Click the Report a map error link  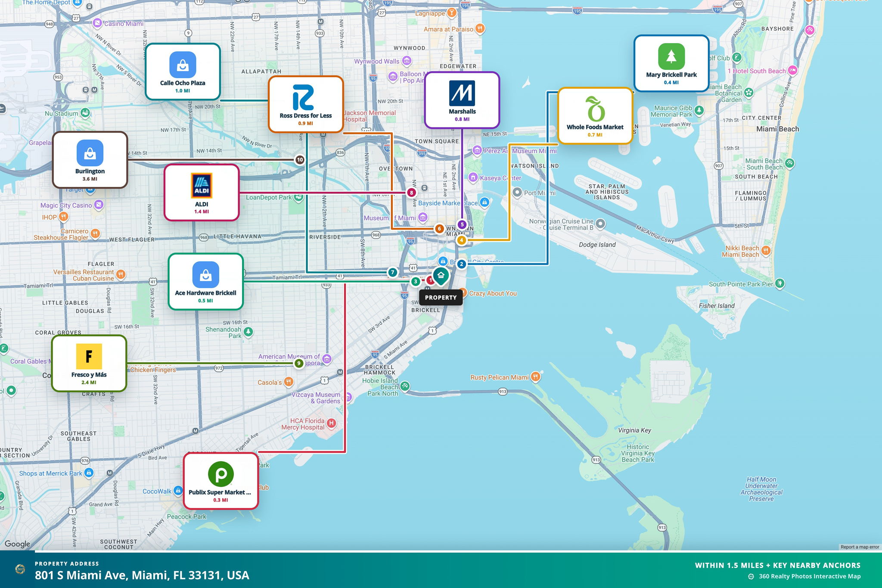point(860,547)
